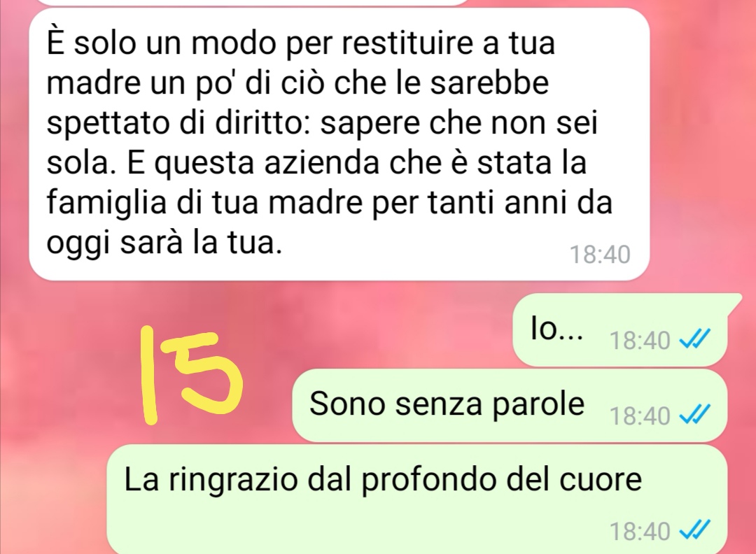Tap the partially visible message bubble at top
The image size is (756, 554).
(253, 2)
